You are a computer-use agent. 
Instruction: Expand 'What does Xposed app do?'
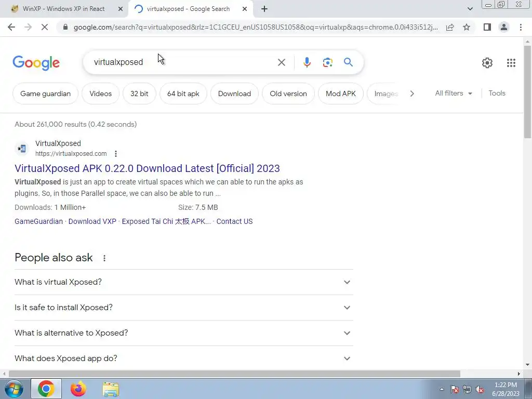(x=184, y=358)
